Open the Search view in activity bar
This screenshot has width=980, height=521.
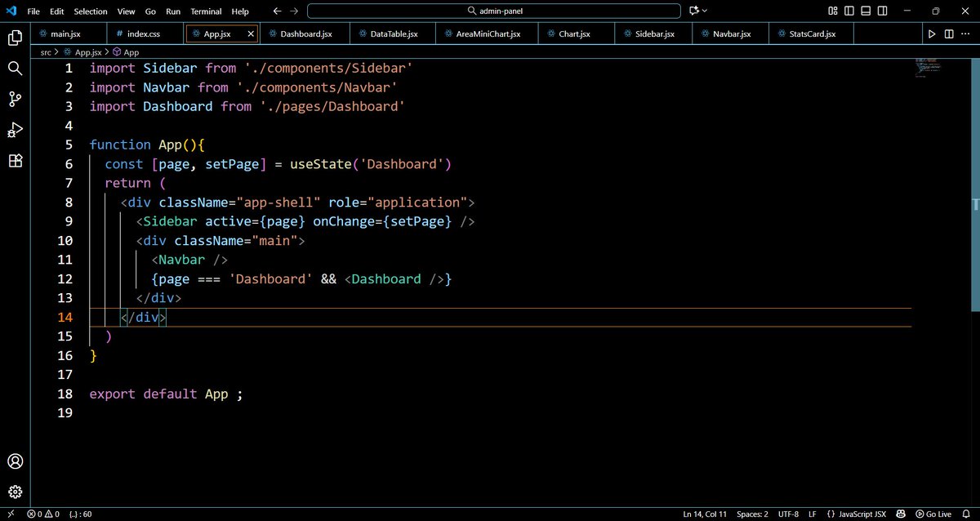coord(15,69)
